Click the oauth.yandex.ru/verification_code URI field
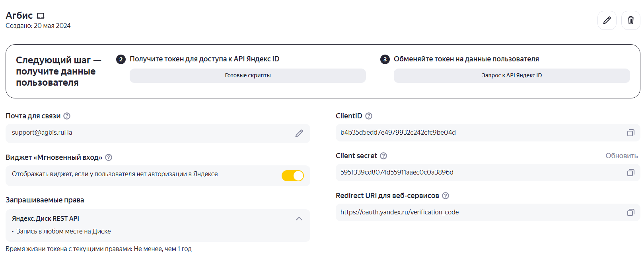Screen dimensions: 644x261 click(488, 212)
